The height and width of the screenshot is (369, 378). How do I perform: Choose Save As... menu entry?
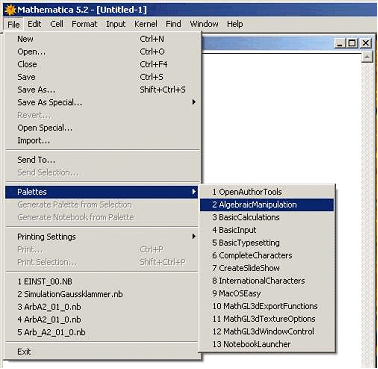(103, 90)
